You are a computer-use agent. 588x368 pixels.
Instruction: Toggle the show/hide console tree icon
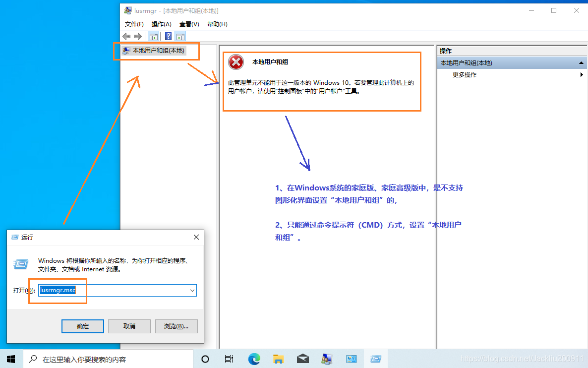click(153, 36)
